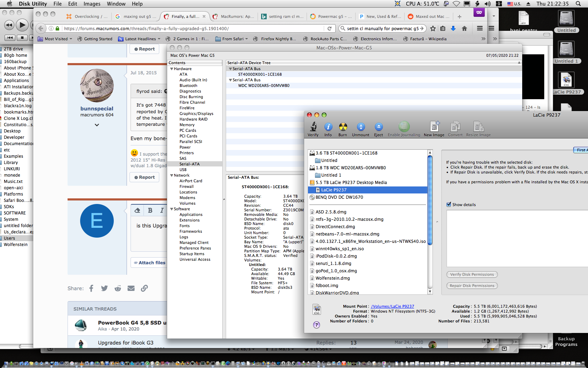
Task: Switch to the Powermac g5 tab
Action: click(331, 16)
